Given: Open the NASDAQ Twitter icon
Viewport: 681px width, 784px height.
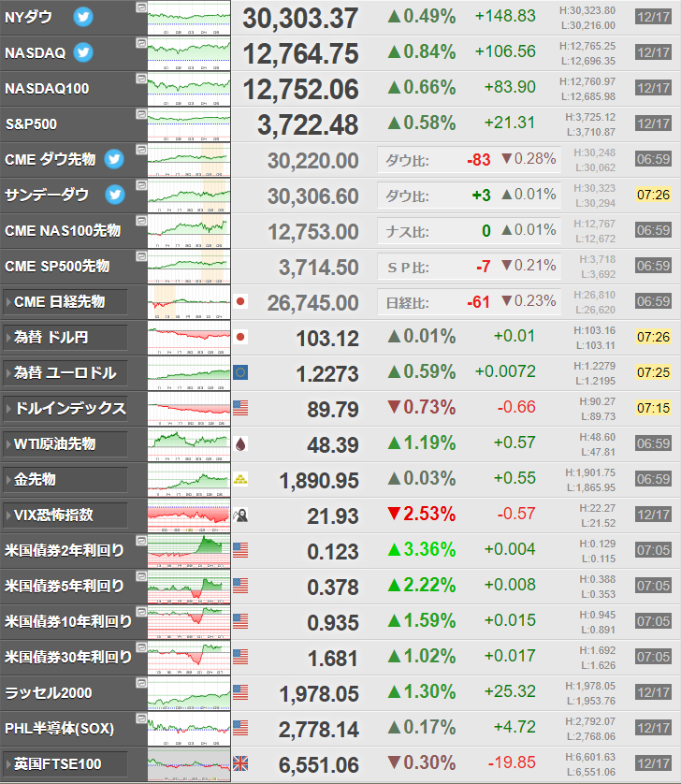Looking at the screenshot, I should coord(83,52).
